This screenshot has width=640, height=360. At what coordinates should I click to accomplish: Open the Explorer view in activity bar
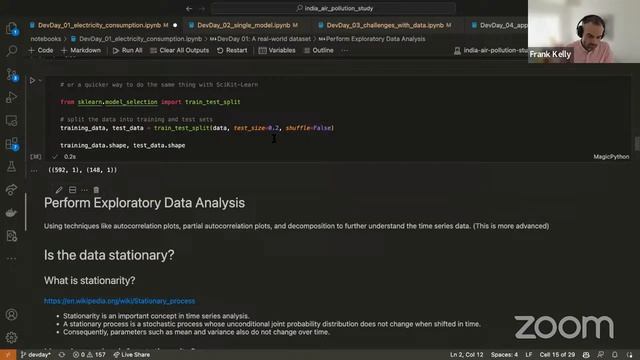coord(11,28)
